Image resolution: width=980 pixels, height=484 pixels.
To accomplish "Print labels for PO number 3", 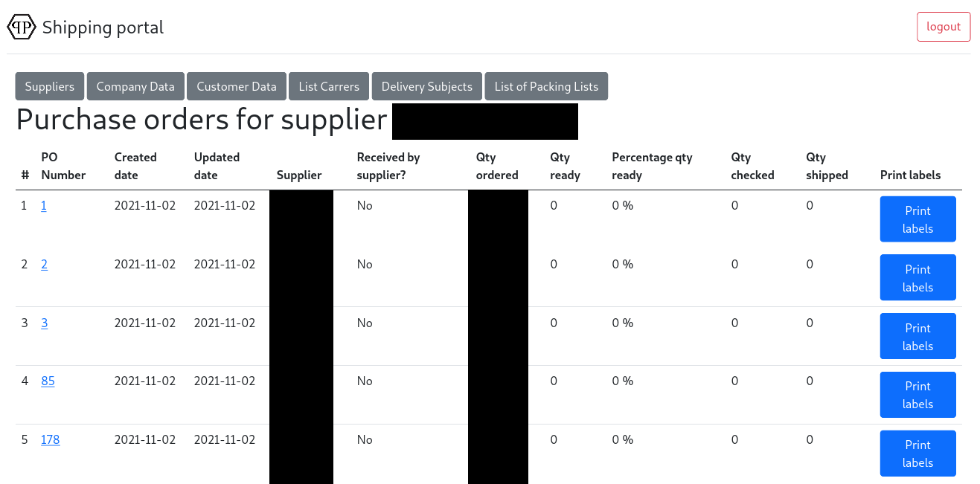I will (917, 337).
